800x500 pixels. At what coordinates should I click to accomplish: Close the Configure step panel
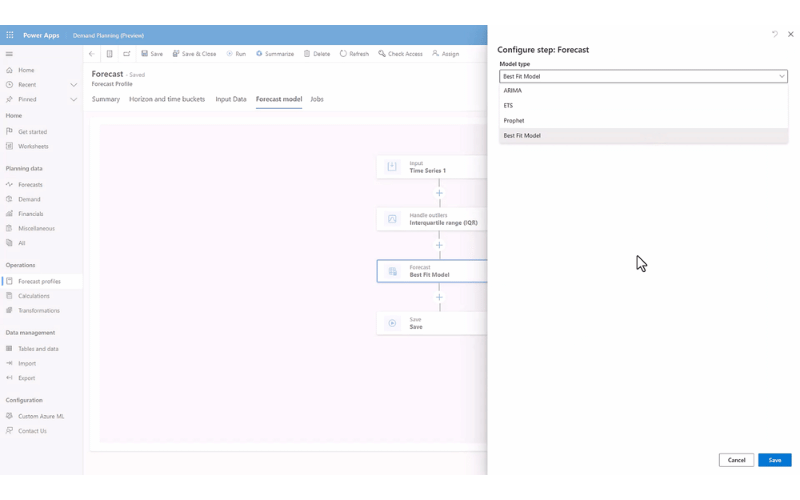coord(791,34)
